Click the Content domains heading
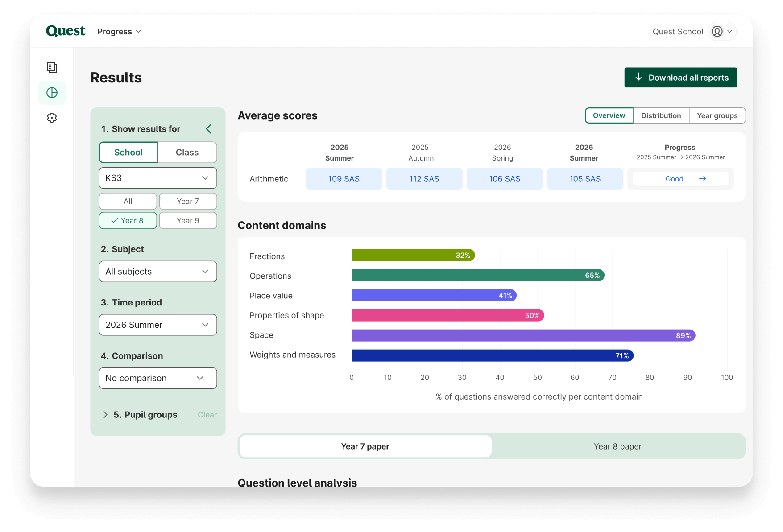 click(282, 225)
